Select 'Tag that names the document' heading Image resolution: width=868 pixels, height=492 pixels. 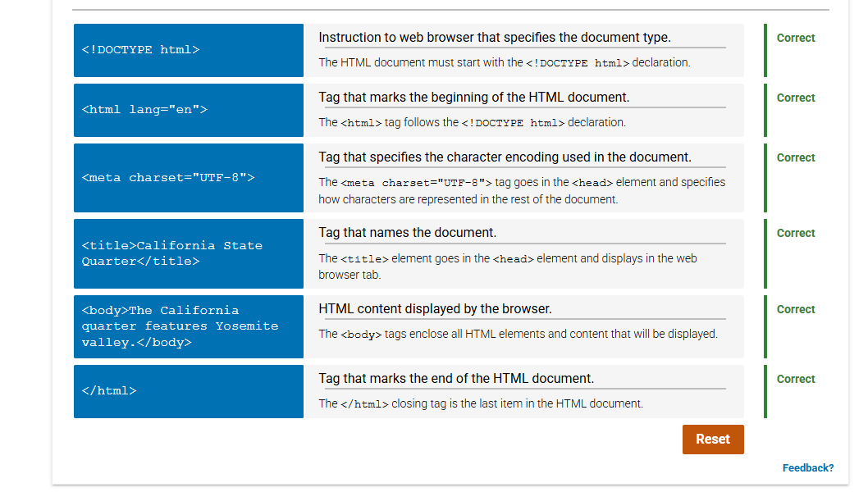coord(407,233)
